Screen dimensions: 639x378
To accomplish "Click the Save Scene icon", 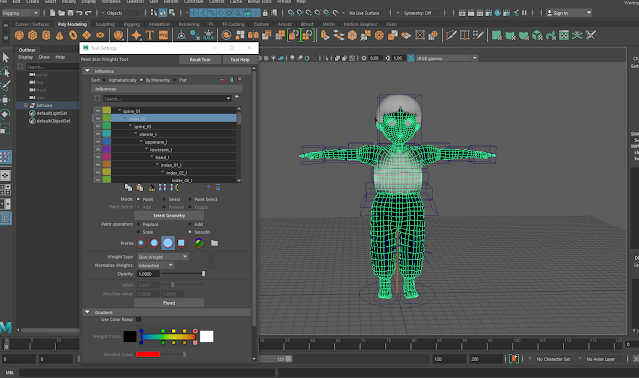I will pos(70,13).
